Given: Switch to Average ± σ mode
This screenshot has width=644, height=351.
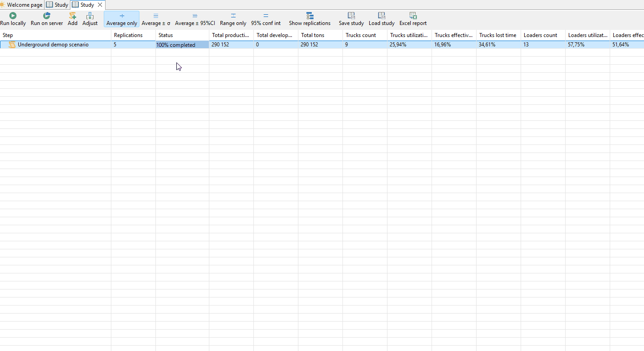Looking at the screenshot, I should 156,19.
